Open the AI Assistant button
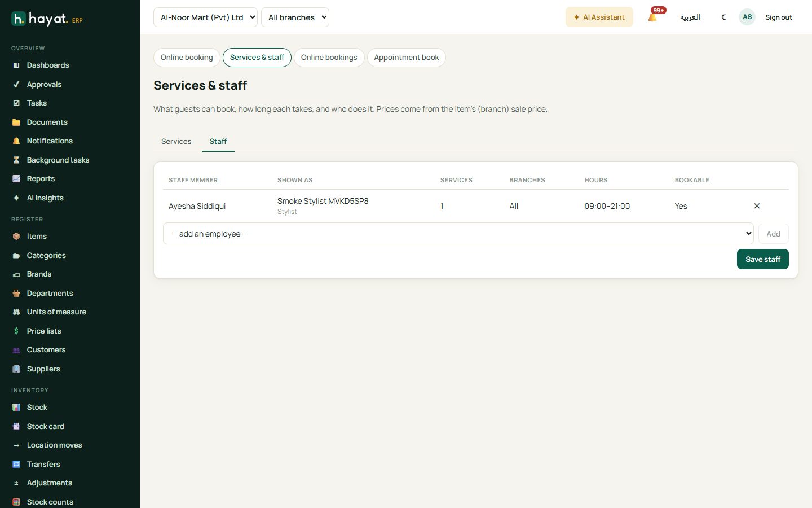Screen dimensions: 812x508 point(599,17)
